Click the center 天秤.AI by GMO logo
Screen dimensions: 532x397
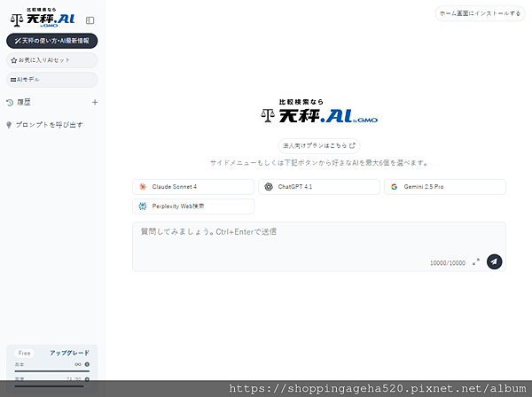tap(319, 111)
